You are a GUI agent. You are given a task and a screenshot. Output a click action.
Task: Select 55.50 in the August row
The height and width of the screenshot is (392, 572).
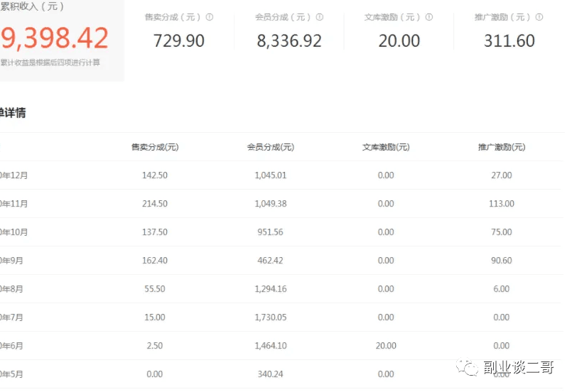pos(155,289)
